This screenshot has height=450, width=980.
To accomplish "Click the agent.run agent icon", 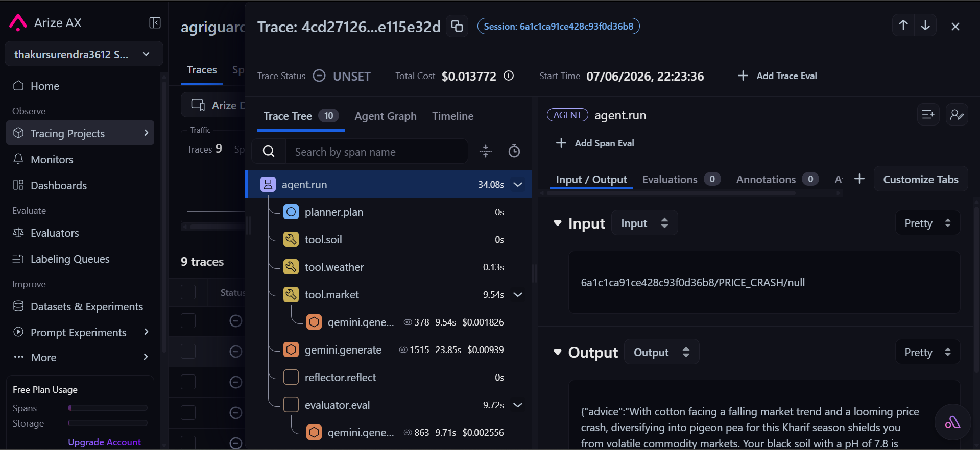I will pyautogui.click(x=268, y=184).
